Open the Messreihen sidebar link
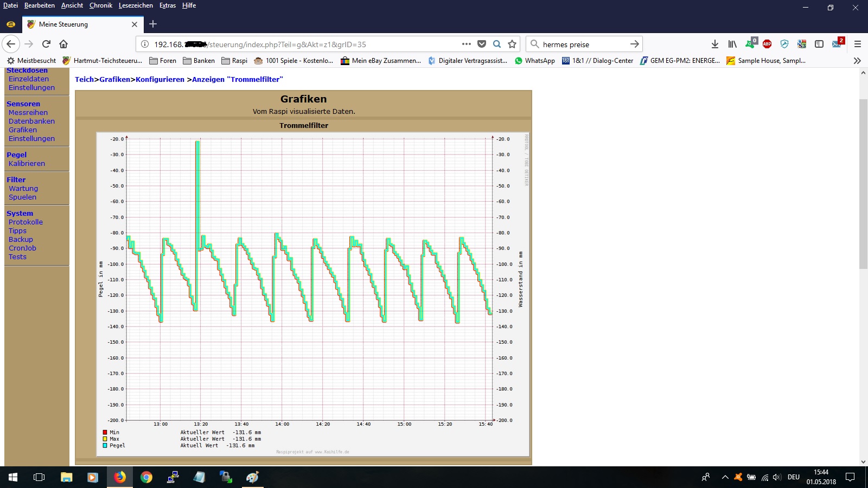 click(28, 113)
